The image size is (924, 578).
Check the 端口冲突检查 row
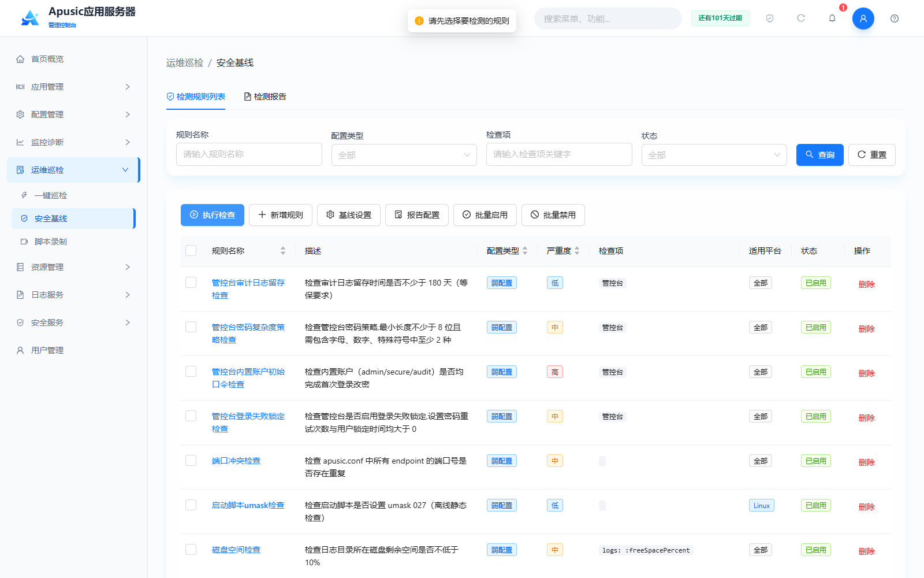pos(191,461)
